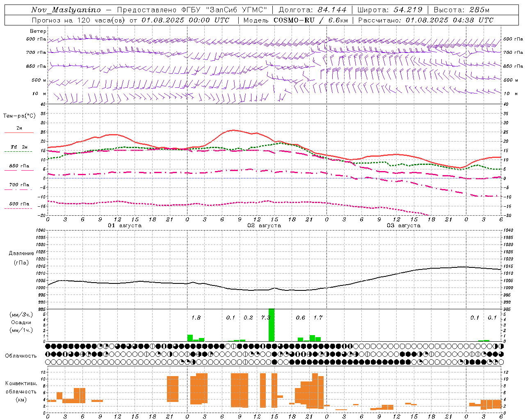Screen dimensions: 525x420
Task: Select the 01 августа date marker
Action: coord(125,226)
